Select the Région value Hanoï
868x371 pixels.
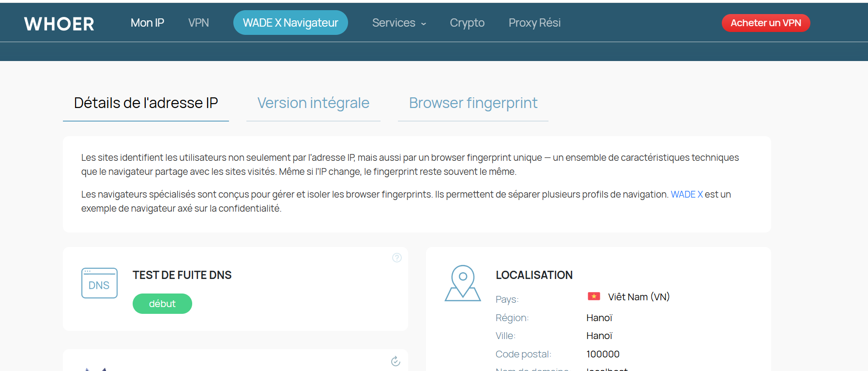pos(599,318)
